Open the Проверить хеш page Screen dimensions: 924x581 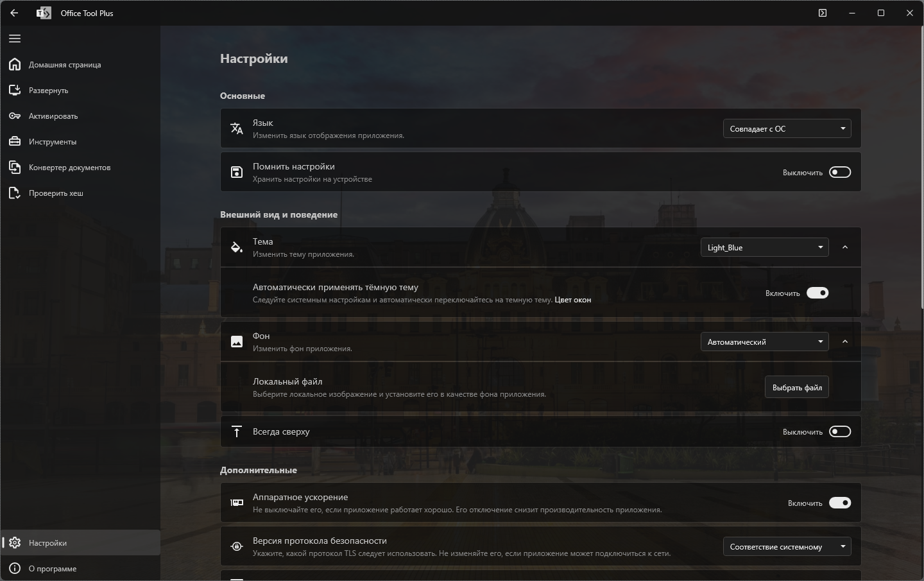(80, 193)
